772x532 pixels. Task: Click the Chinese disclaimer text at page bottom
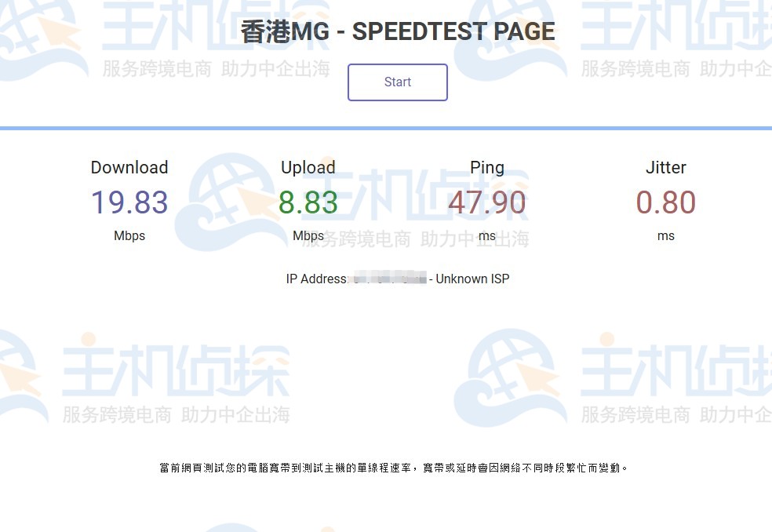pos(395,468)
